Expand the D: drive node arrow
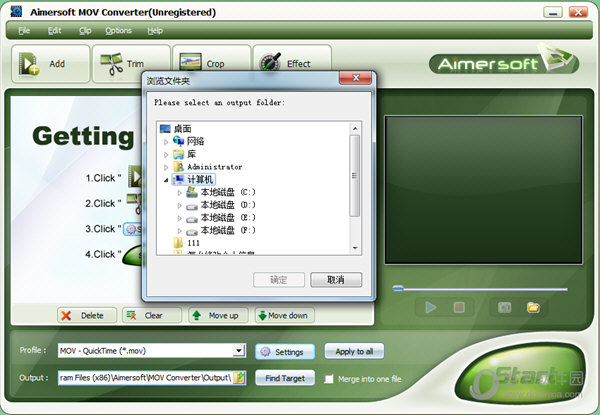Screen dimensions: 600x415 pos(179,205)
